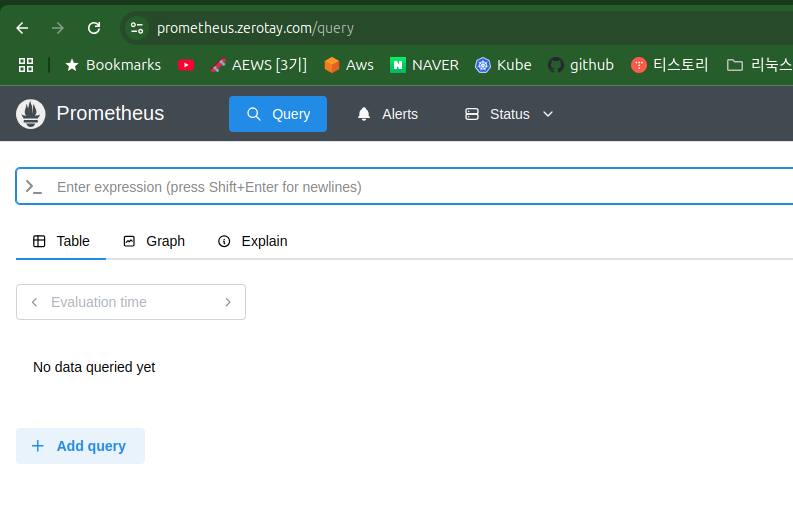Image resolution: width=793 pixels, height=517 pixels.
Task: Open site information icon in address bar
Action: click(x=137, y=28)
